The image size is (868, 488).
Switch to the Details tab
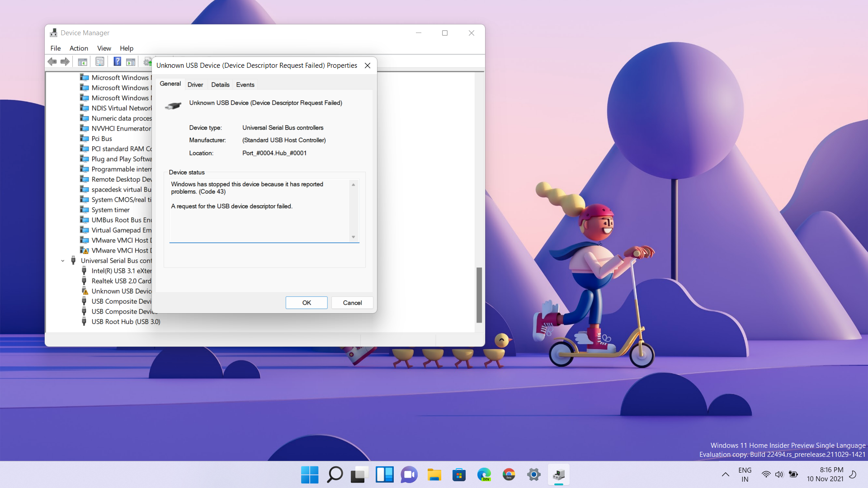click(x=220, y=85)
